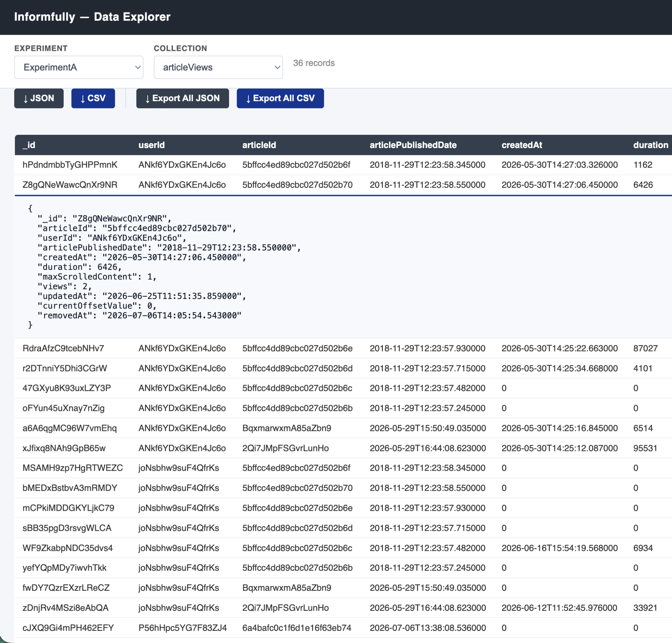Screen dimensions: 672x643
Task: Click the 36 records count label
Action: (314, 63)
